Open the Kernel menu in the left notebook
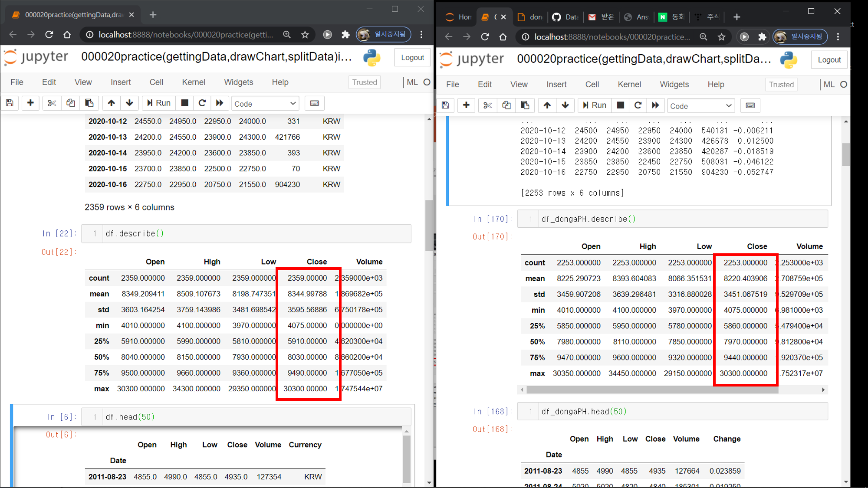868x488 pixels. pos(193,82)
